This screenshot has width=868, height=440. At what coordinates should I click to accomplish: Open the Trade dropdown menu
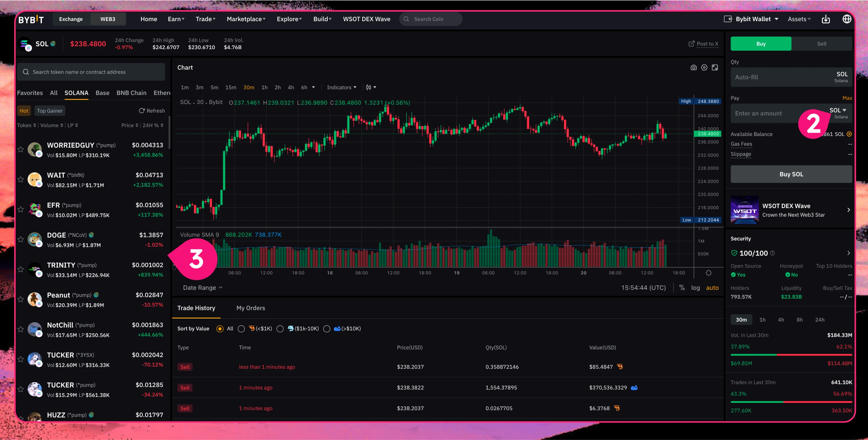click(206, 19)
